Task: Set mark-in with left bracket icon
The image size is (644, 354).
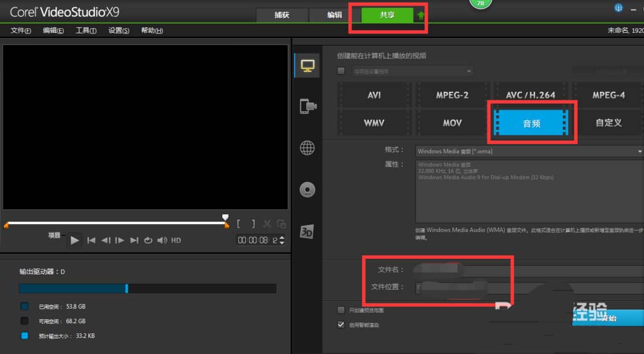Action: click(239, 224)
